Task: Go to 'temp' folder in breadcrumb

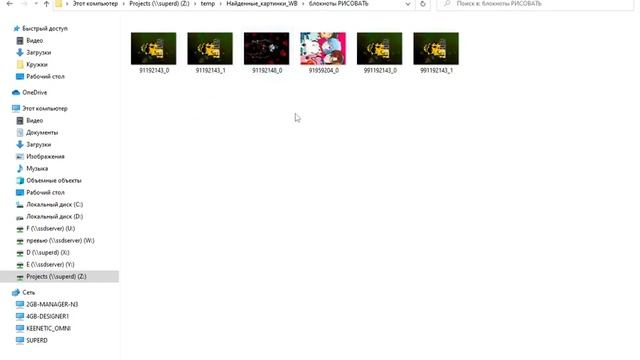Action: pos(208,4)
